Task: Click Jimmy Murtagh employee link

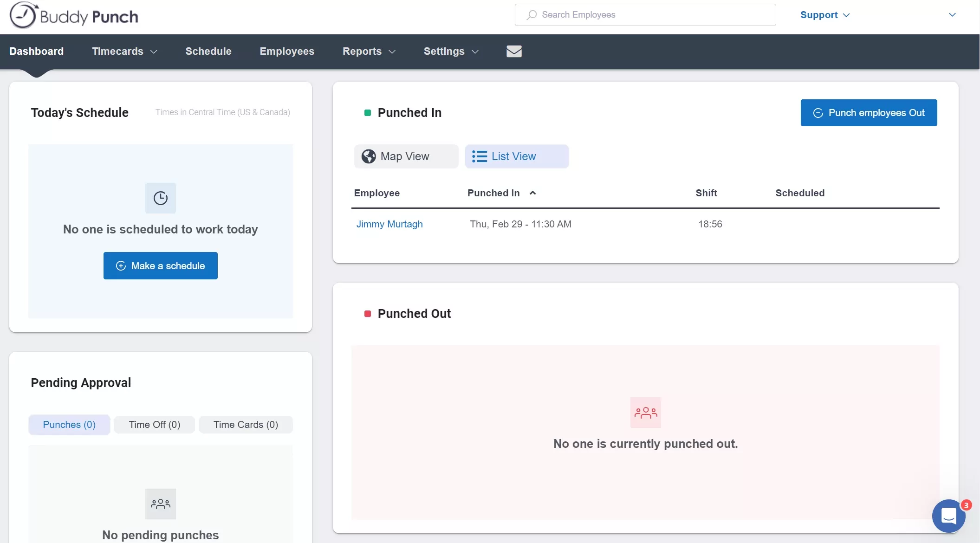Action: (x=389, y=223)
